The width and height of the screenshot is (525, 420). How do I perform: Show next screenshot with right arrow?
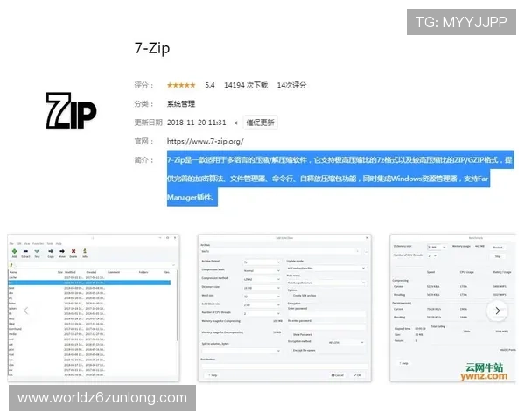pyautogui.click(x=498, y=311)
